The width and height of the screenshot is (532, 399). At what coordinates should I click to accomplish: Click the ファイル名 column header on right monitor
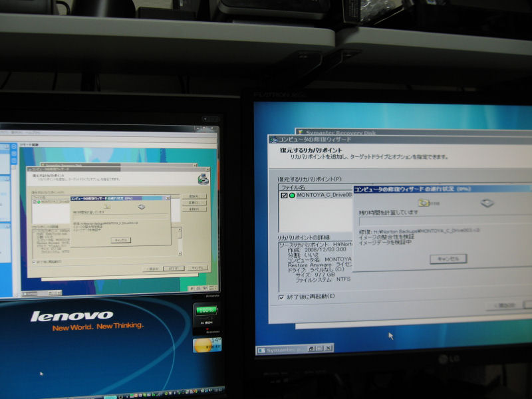pos(315,188)
